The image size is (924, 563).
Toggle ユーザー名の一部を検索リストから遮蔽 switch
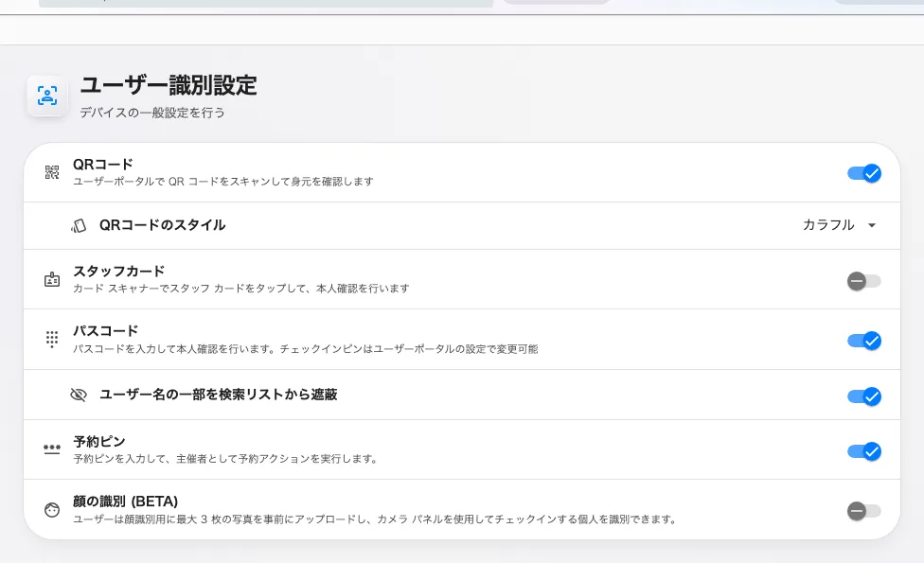tap(864, 396)
